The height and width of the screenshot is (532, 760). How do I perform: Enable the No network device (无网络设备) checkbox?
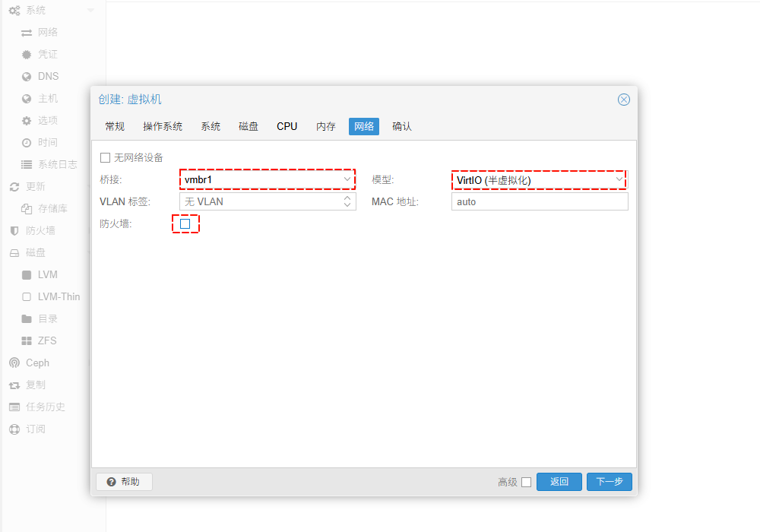[106, 157]
